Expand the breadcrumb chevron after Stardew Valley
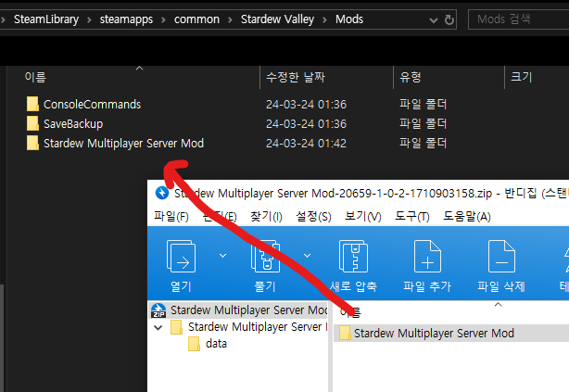Viewport: 569px width, 392px height. [x=324, y=19]
